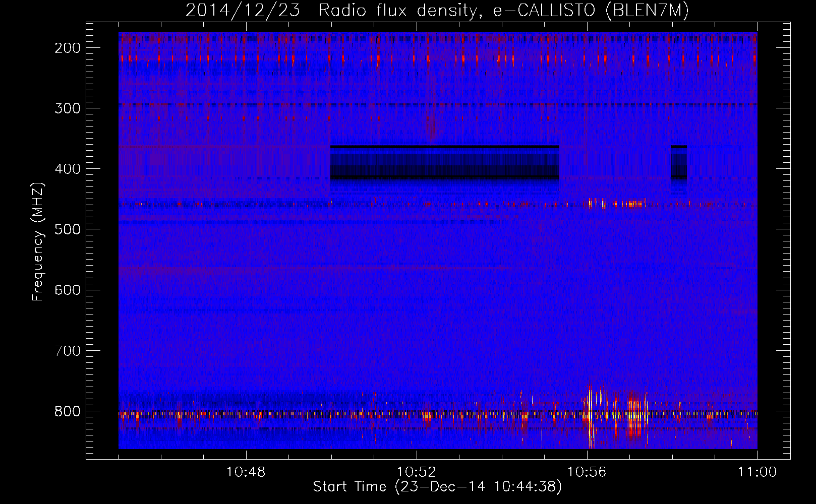Click the 700 frequency tick label
Viewport: 816px width, 504px height.
tap(67, 350)
